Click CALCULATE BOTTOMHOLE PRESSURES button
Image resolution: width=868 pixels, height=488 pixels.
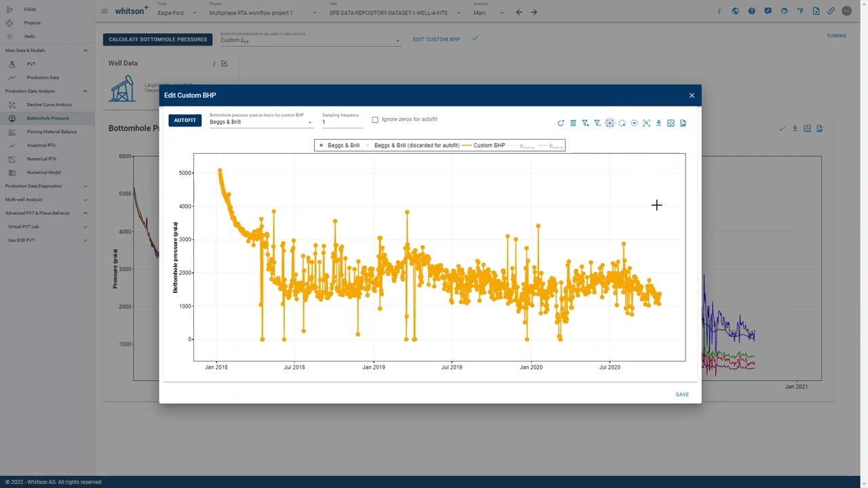click(158, 39)
